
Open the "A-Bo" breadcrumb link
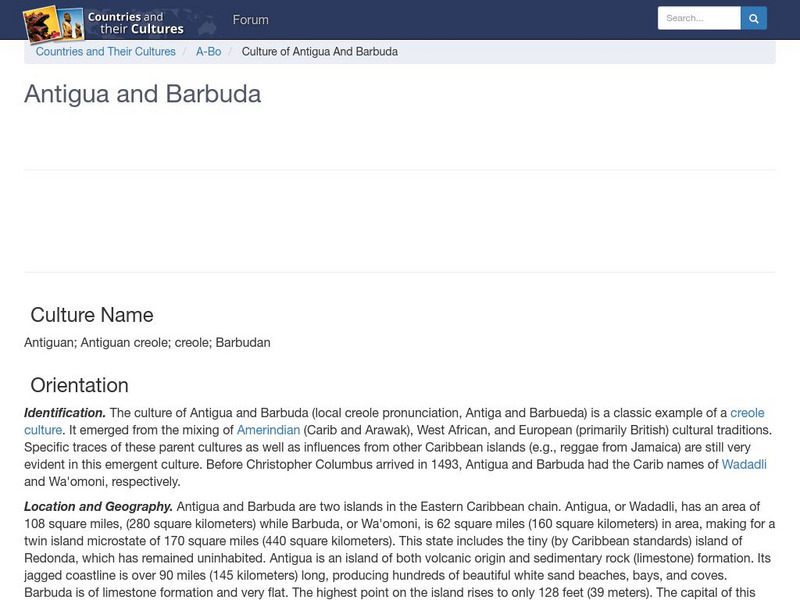coord(208,51)
